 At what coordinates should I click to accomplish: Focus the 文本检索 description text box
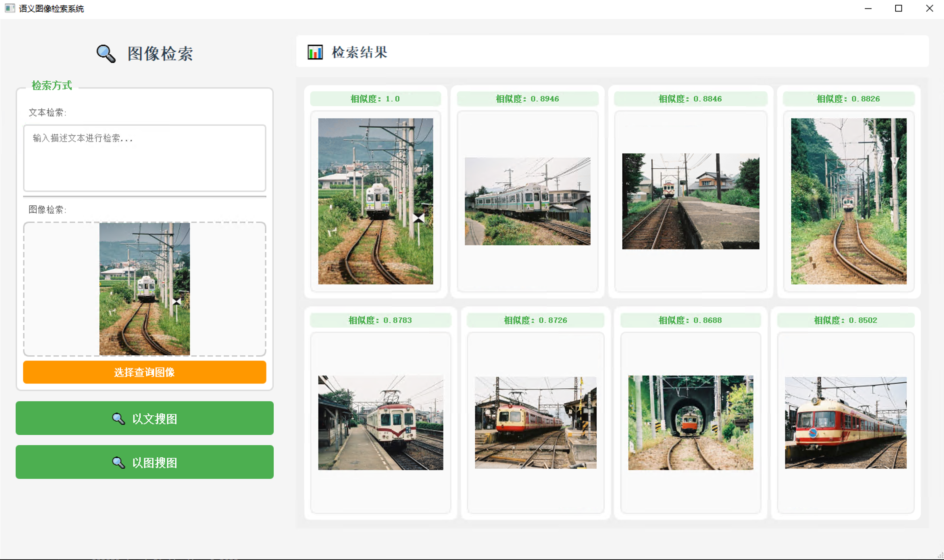click(x=145, y=158)
